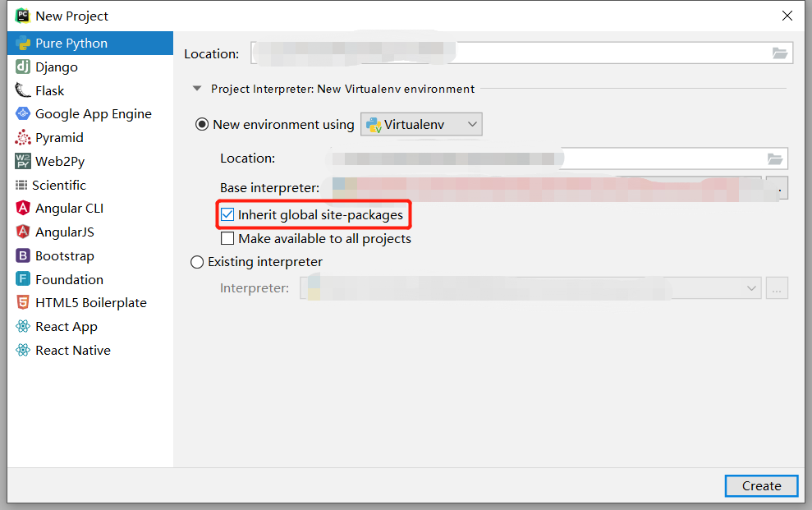Select Angular CLI project type
The height and width of the screenshot is (510, 812).
pyautogui.click(x=90, y=208)
